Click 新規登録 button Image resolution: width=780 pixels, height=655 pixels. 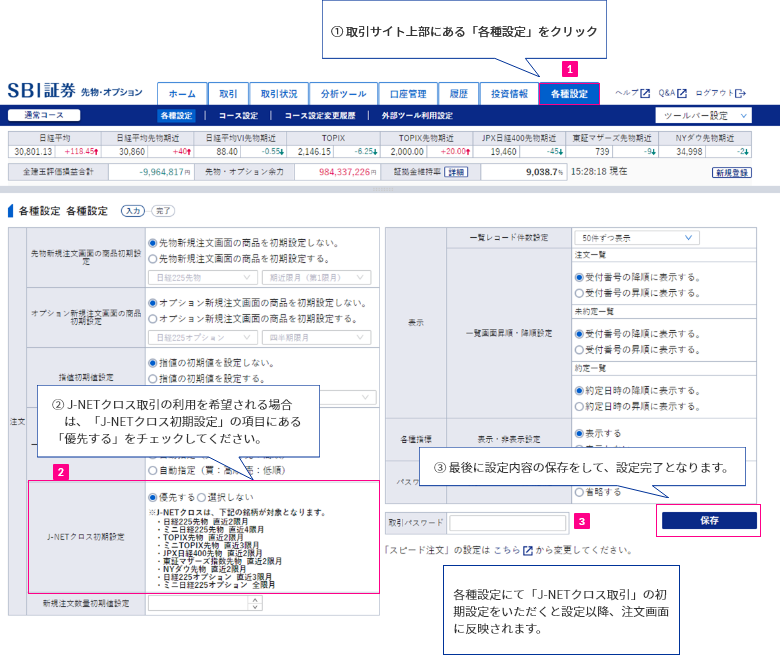point(732,173)
